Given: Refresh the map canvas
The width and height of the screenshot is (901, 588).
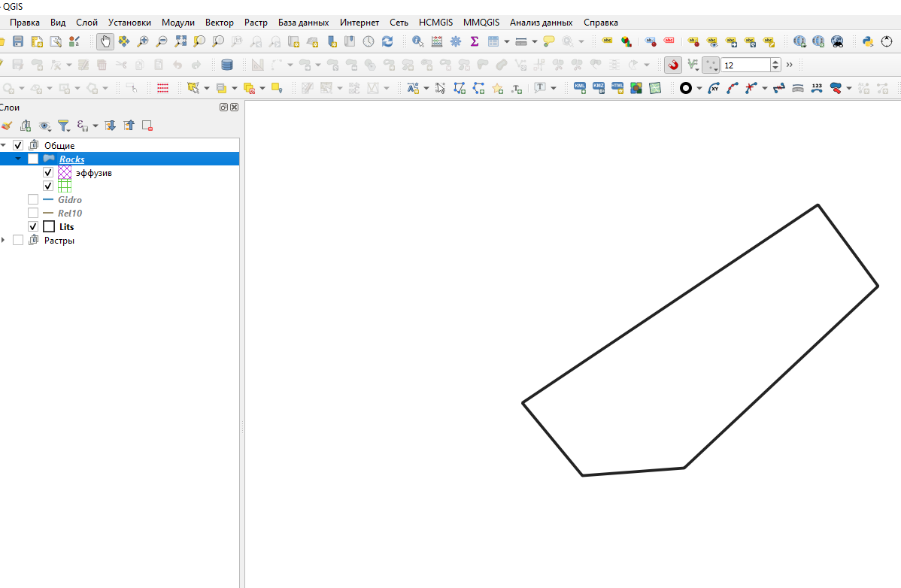Looking at the screenshot, I should coord(387,41).
